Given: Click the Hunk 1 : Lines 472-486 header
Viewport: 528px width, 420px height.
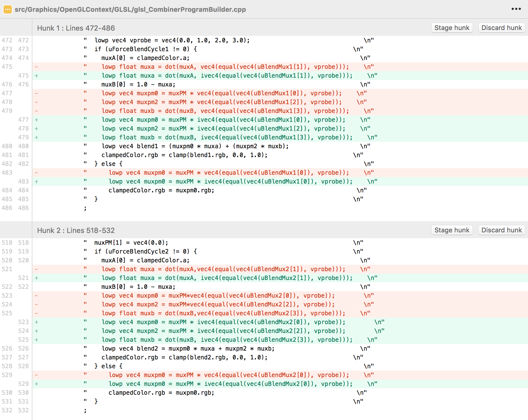Looking at the screenshot, I should [76, 28].
